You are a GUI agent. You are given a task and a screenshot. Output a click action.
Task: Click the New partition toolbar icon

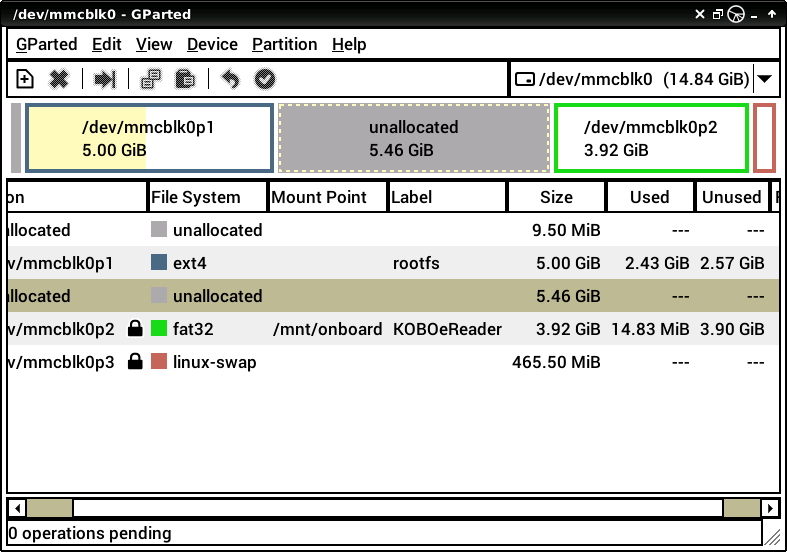[25, 79]
